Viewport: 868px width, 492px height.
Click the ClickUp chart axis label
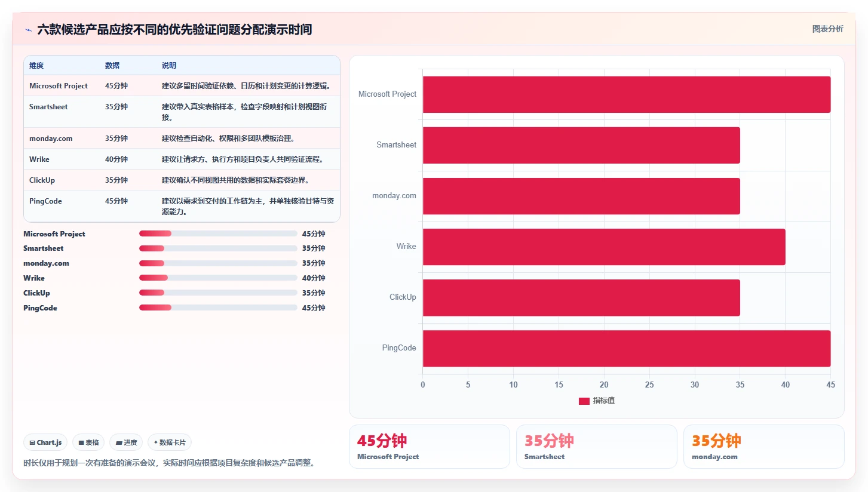pos(403,297)
